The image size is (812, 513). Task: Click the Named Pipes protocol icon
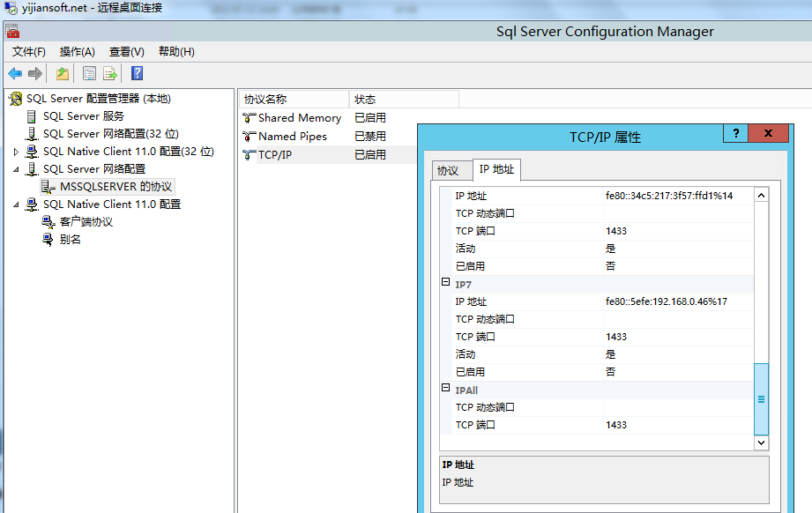[x=250, y=137]
